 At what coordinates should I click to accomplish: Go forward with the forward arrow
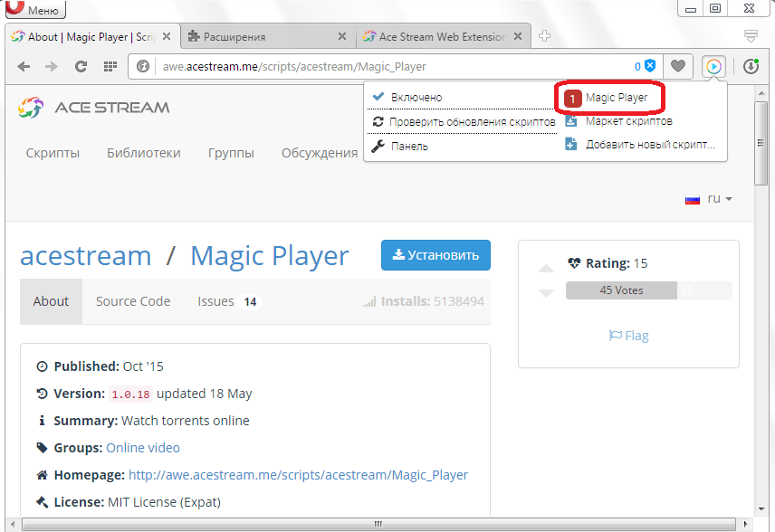click(52, 66)
